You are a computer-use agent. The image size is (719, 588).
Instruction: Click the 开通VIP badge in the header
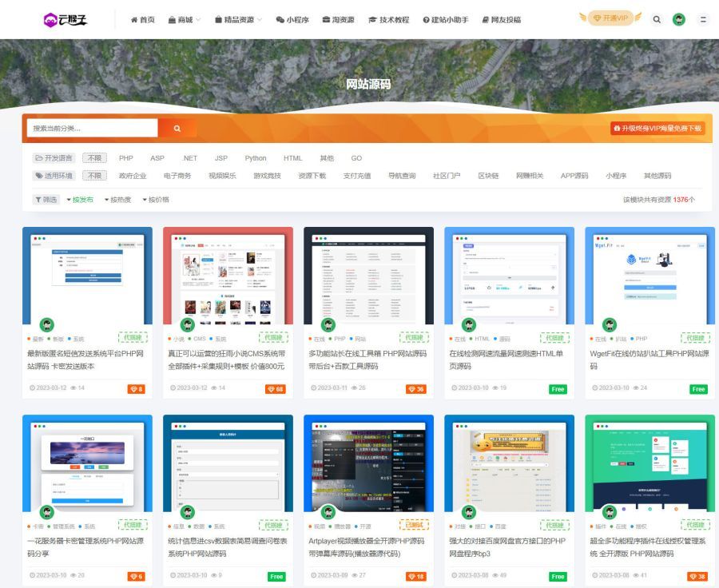(610, 16)
